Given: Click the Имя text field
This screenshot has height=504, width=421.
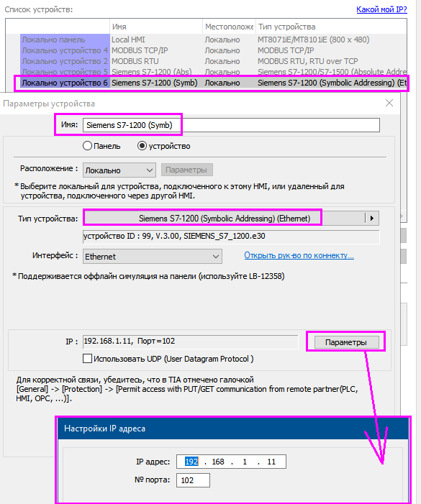Looking at the screenshot, I should 231,125.
